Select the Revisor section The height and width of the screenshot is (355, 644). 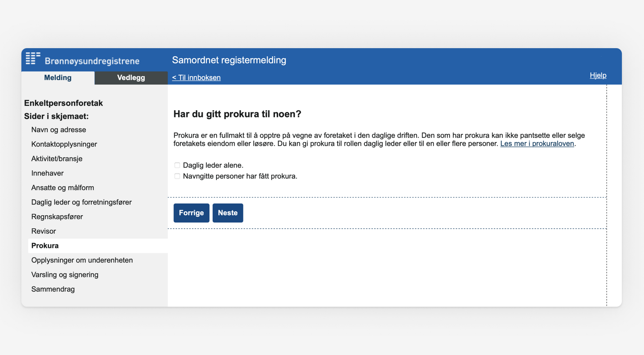click(x=43, y=231)
